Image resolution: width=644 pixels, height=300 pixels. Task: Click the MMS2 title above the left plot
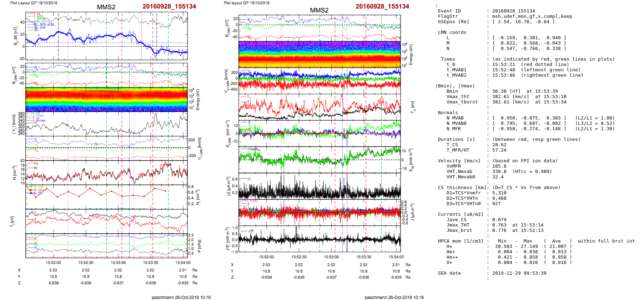click(x=106, y=7)
